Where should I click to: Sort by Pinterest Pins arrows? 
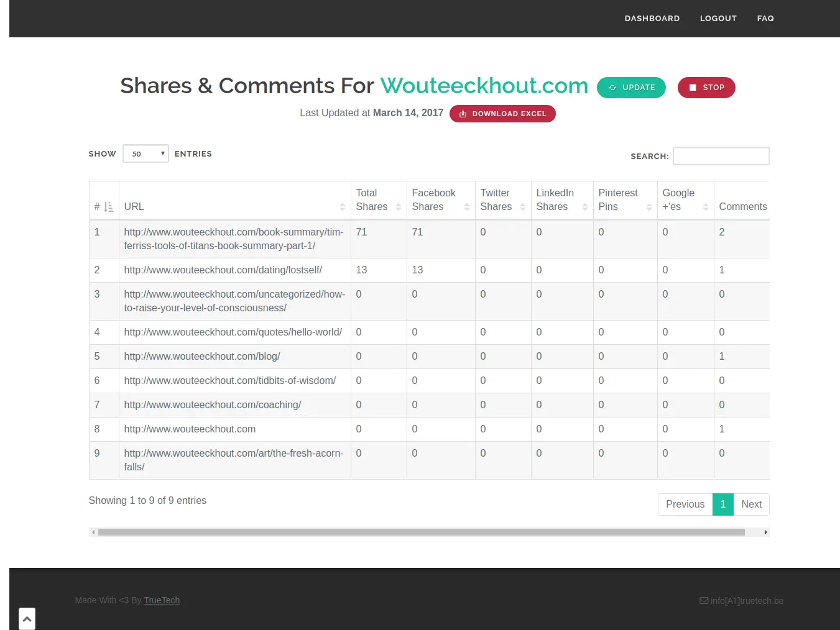click(649, 207)
